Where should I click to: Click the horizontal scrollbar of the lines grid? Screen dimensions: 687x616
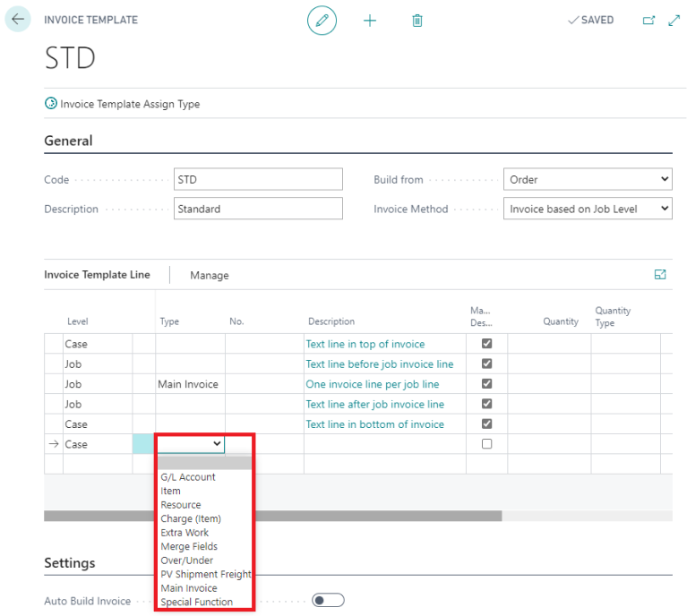273,516
